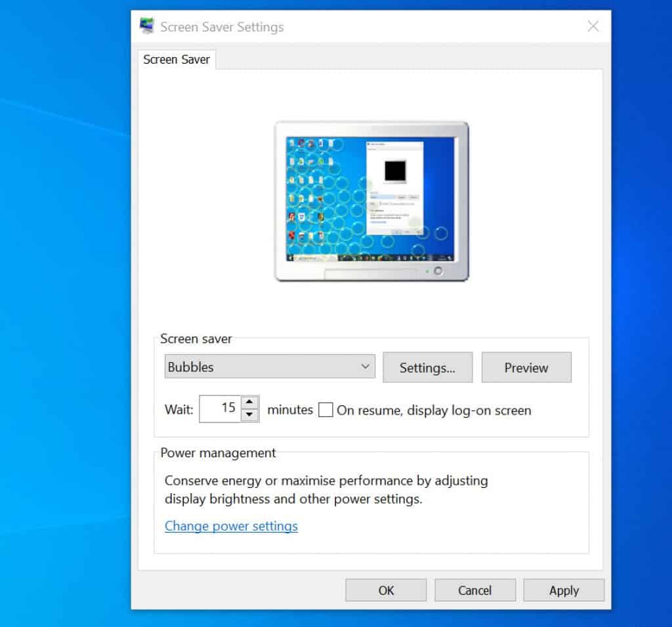Open the Change power settings link
Image resolution: width=672 pixels, height=627 pixels.
click(x=231, y=526)
